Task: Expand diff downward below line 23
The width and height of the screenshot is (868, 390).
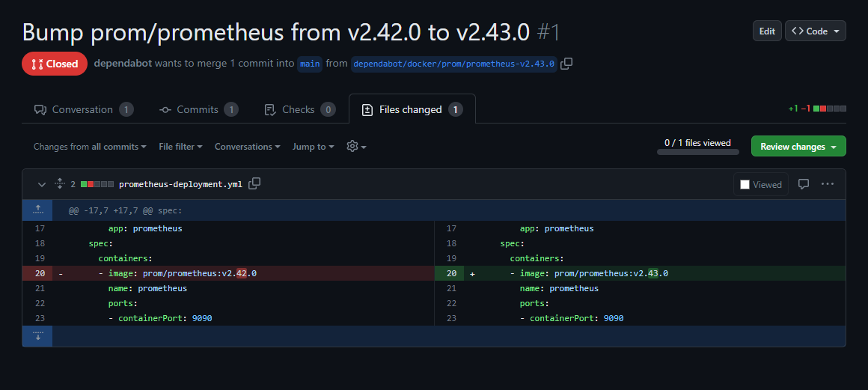Action: pyautogui.click(x=37, y=336)
